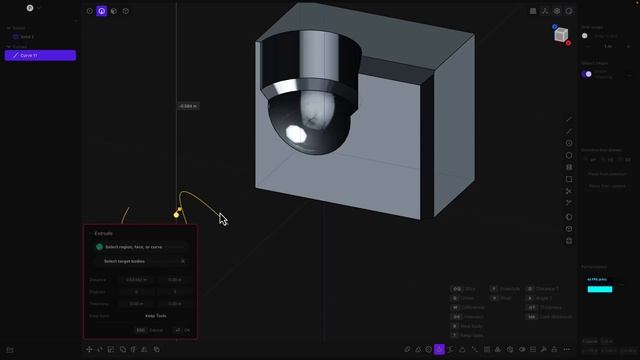Click the eye-shaped icon in bottom tool row
This screenshot has width=640, height=360.
click(522, 349)
